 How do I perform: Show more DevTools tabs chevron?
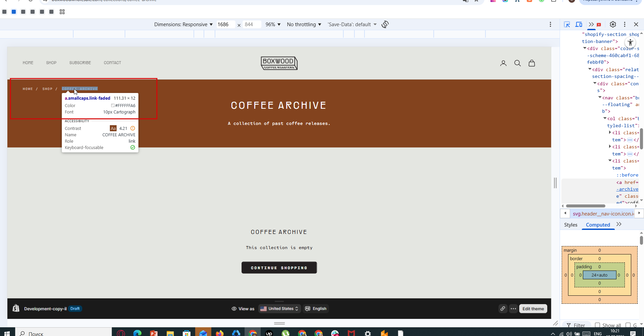pos(591,24)
